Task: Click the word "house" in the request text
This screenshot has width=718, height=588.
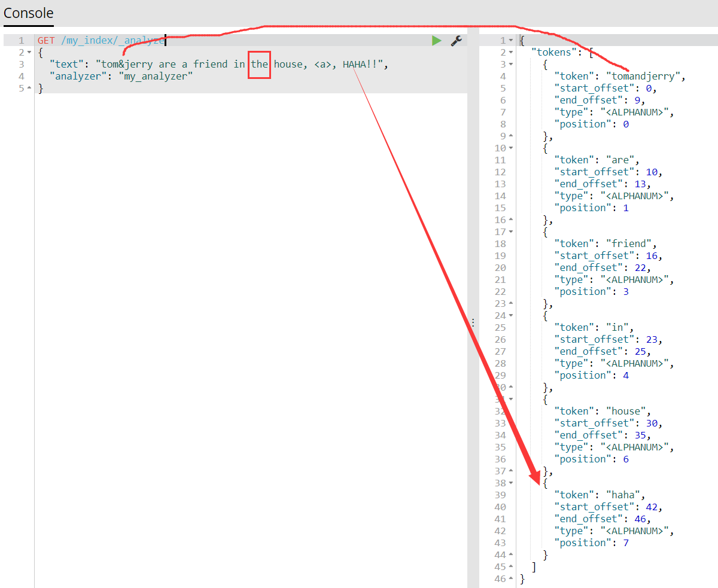Action: [x=288, y=64]
